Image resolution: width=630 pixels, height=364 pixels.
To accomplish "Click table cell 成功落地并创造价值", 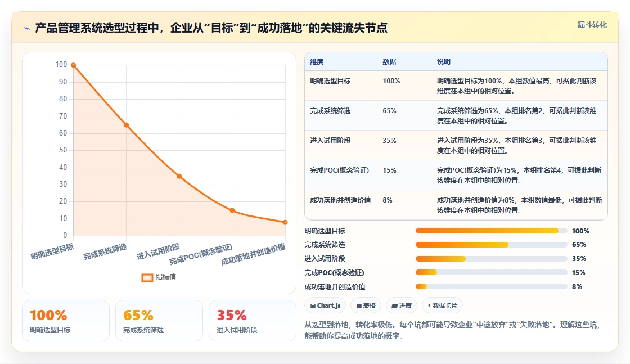I will point(340,200).
